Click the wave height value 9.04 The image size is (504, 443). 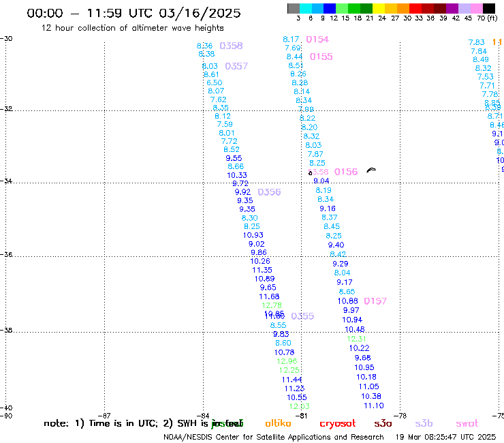321,181
